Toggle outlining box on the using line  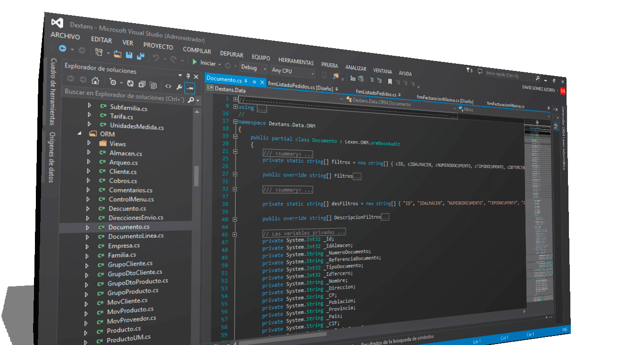tap(235, 106)
